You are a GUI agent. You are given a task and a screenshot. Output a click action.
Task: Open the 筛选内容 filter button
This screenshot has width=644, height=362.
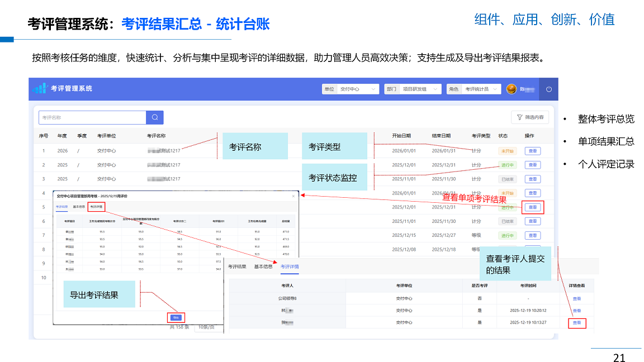click(530, 117)
